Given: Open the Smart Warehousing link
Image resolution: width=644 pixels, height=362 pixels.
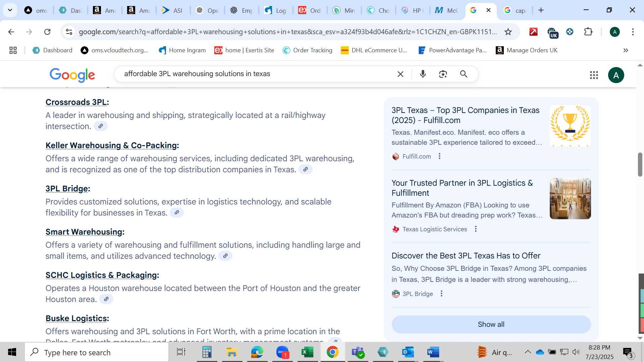Looking at the screenshot, I should click(x=84, y=232).
